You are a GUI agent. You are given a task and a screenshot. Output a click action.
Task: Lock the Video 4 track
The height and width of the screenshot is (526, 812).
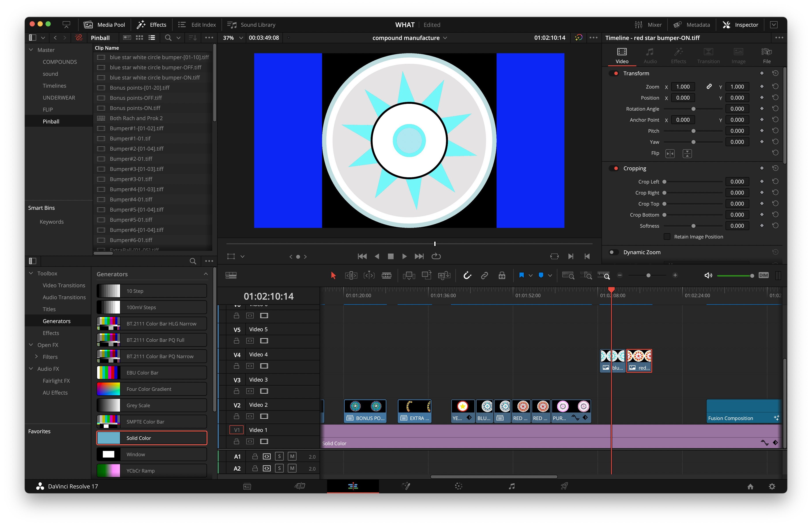(236, 366)
